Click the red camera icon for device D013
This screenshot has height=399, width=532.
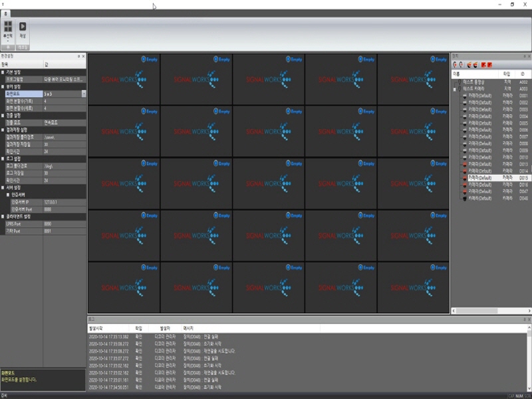pos(465,164)
